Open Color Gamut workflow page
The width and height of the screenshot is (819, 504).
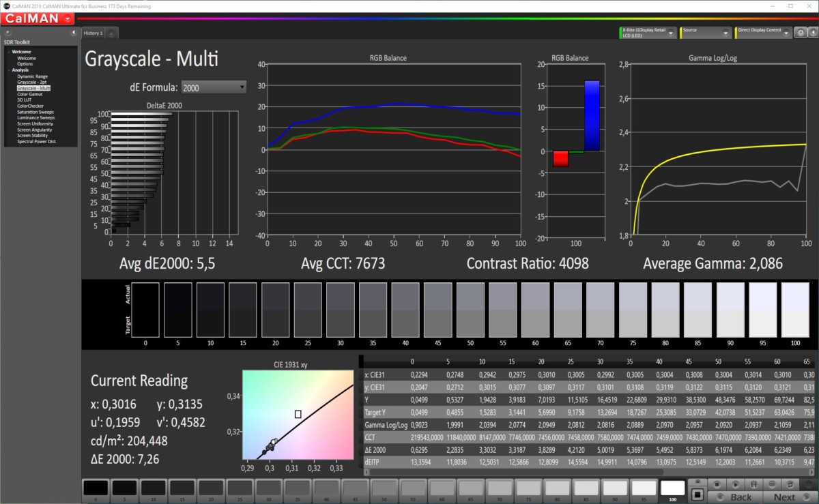click(x=30, y=94)
